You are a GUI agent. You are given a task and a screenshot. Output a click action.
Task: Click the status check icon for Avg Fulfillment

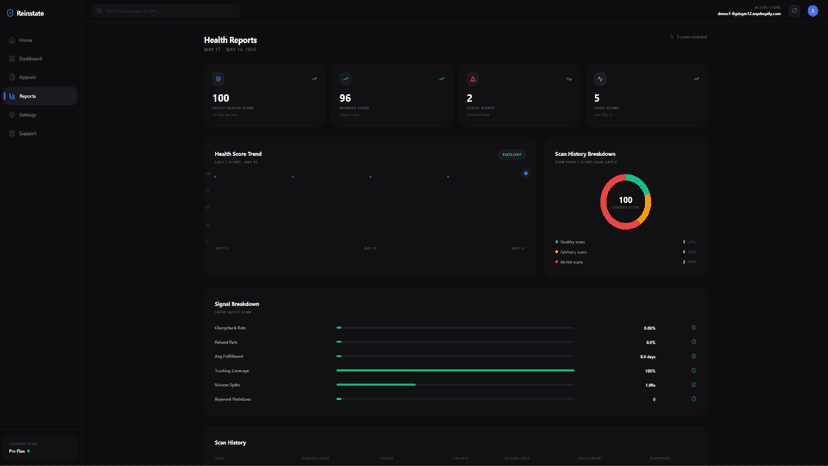coord(694,356)
